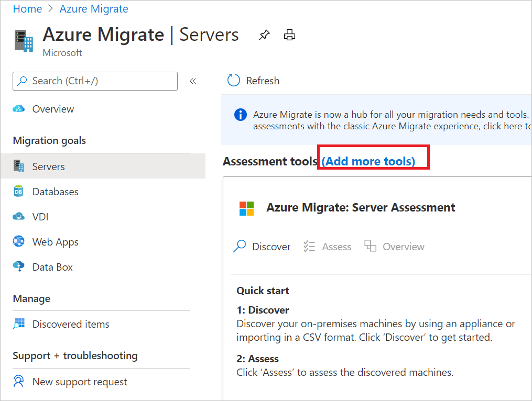Select Data Box in sidebar
532x401 pixels.
click(x=52, y=267)
